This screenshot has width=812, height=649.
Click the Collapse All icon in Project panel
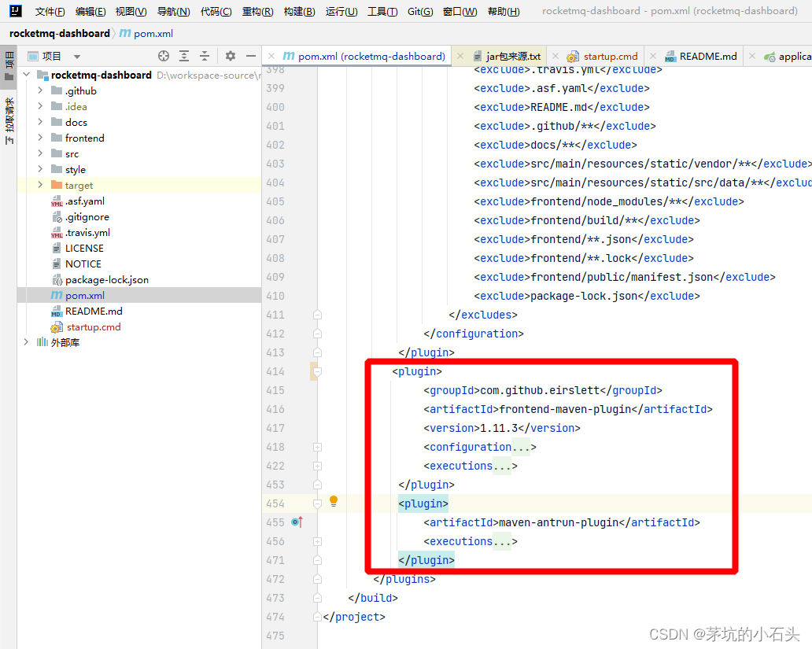203,56
